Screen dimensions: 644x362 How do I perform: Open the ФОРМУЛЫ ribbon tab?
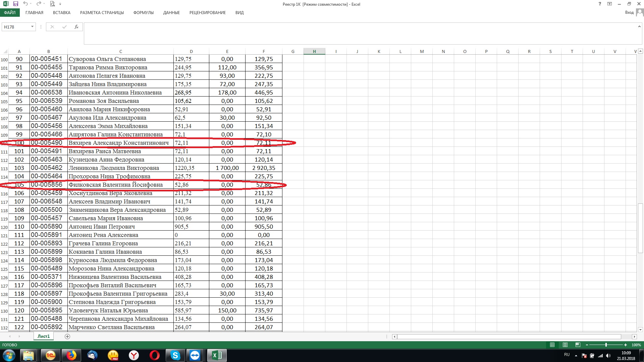(x=143, y=13)
